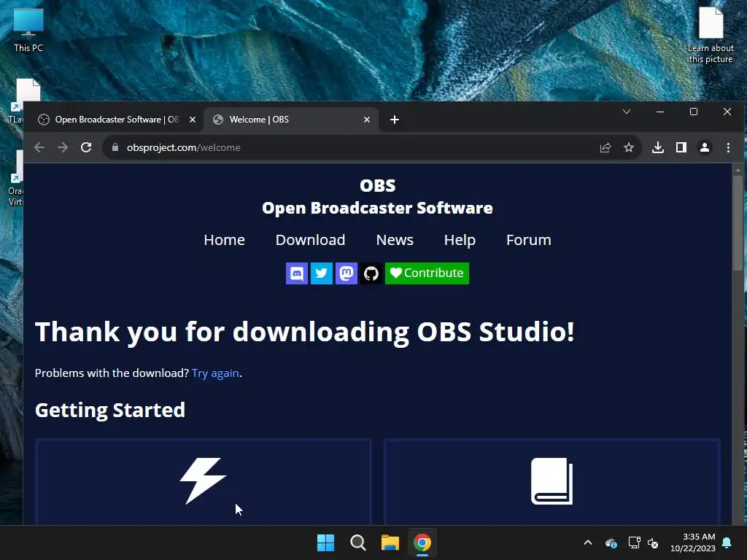The height and width of the screenshot is (560, 747).
Task: Open Chrome three-dot menu
Action: tap(728, 147)
